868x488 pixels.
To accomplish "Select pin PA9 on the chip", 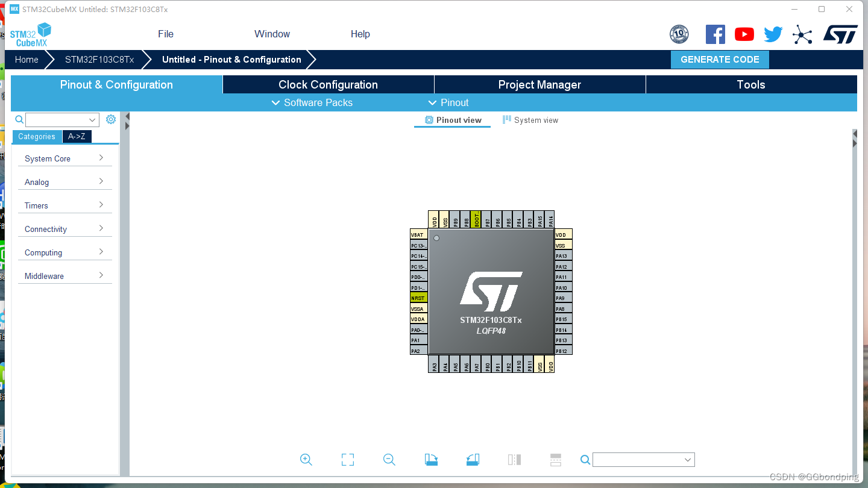I will tap(563, 298).
